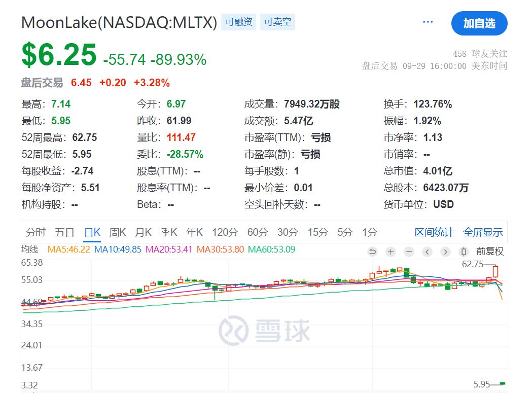532x393 pixels.
Task: Select the 30分 chart tab
Action: click(288, 232)
